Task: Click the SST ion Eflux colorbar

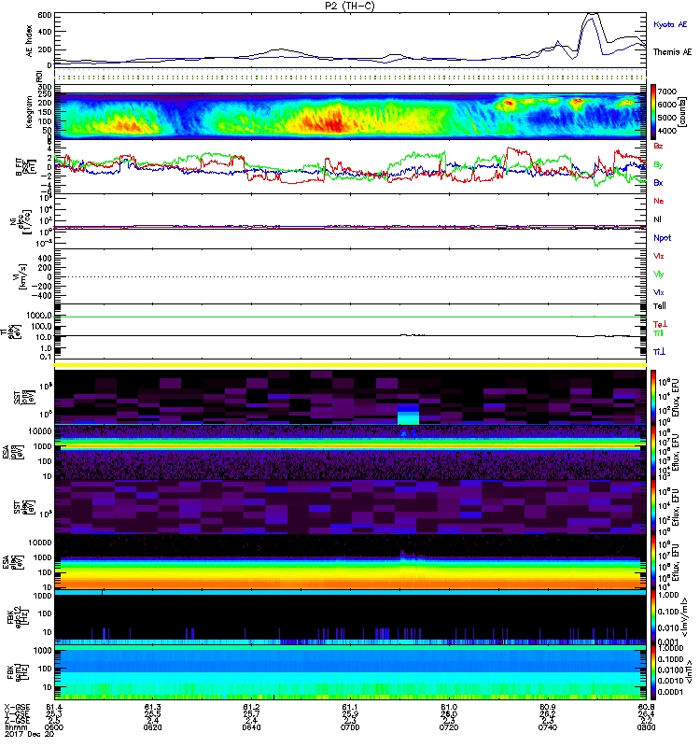Action: pyautogui.click(x=653, y=397)
